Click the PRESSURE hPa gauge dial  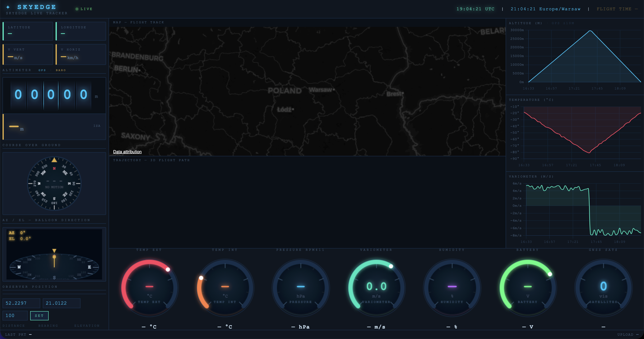pyautogui.click(x=300, y=287)
